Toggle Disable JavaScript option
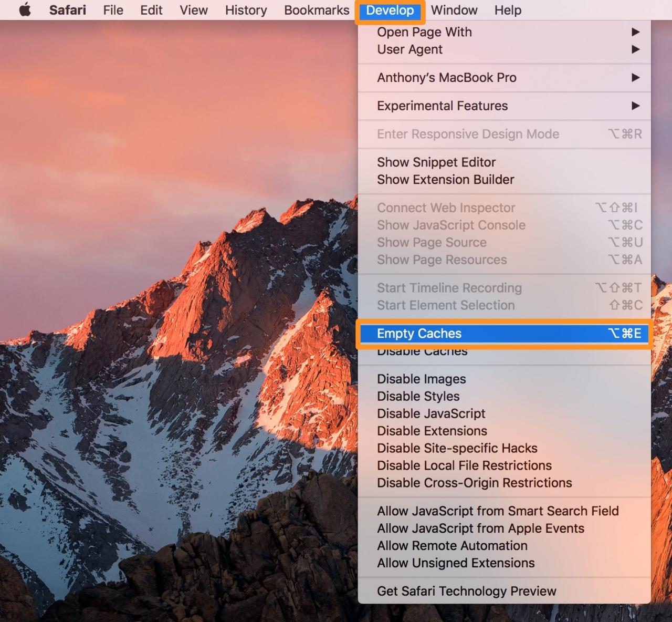Image resolution: width=672 pixels, height=622 pixels. [x=430, y=414]
